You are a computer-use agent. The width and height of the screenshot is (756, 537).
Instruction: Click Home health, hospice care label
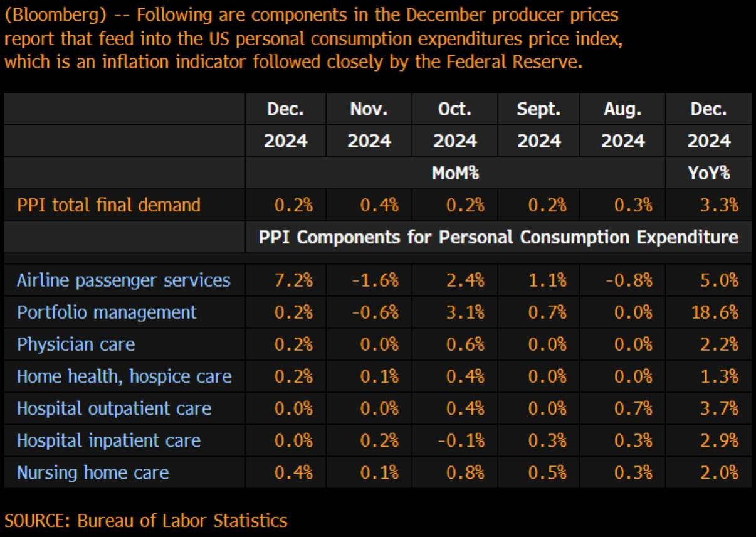point(124,376)
